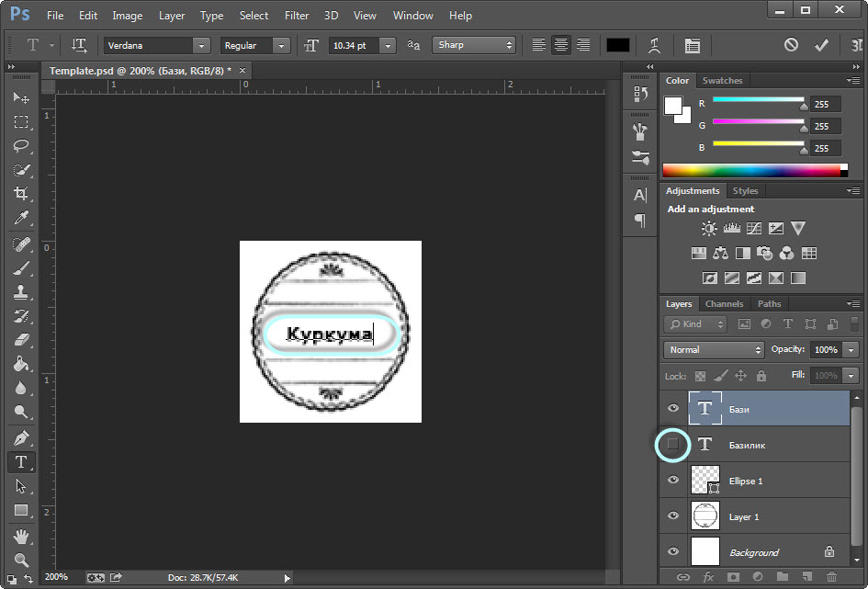Open the Filter menu
Screen dimensions: 868x589
[x=296, y=15]
